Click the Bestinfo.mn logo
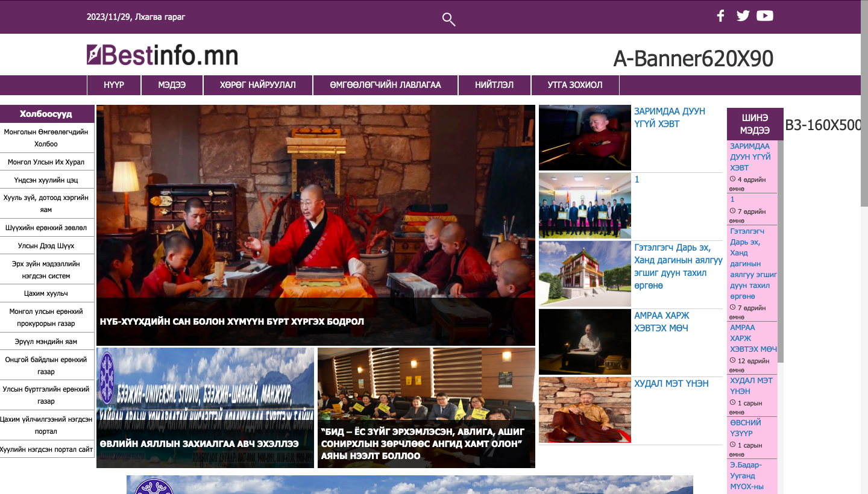Image resolution: width=868 pixels, height=494 pixels. pos(162,55)
